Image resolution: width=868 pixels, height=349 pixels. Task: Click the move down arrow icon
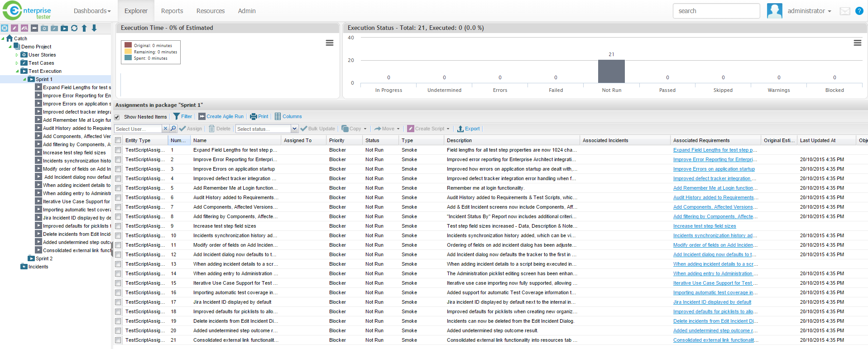coord(94,28)
